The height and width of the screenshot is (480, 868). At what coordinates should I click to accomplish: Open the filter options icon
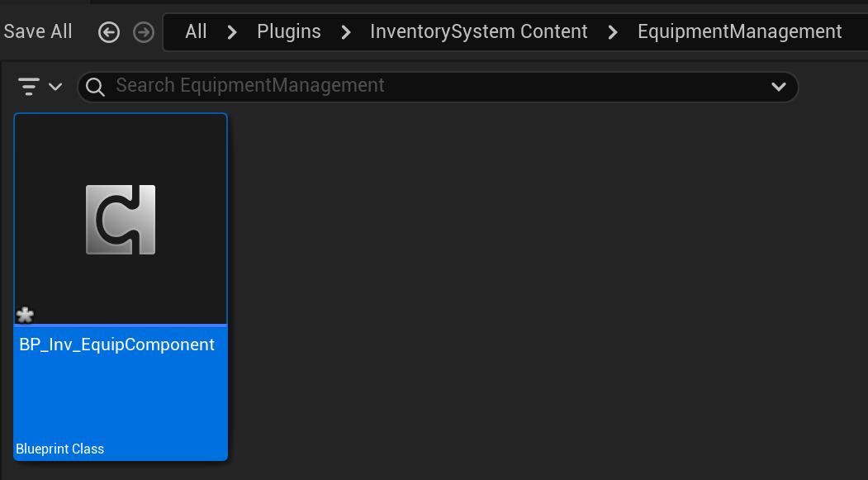point(30,86)
